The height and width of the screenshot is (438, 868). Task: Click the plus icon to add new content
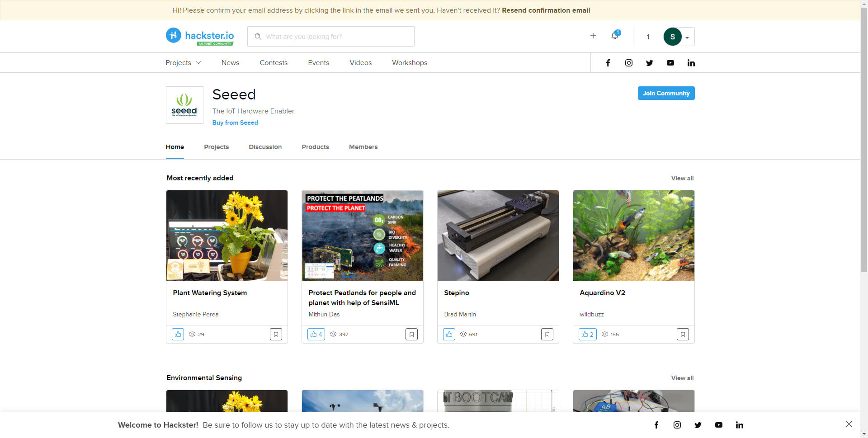click(x=593, y=36)
